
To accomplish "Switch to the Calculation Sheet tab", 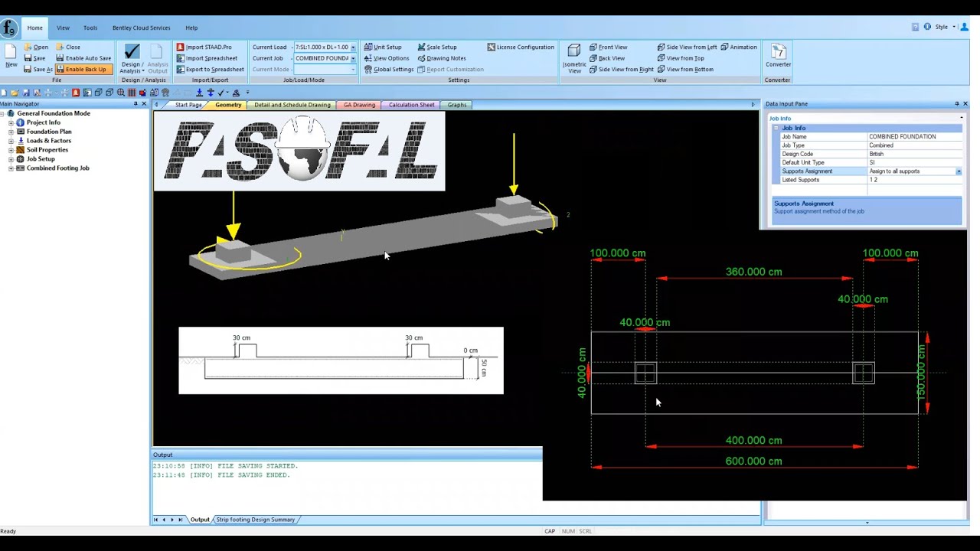I will [x=411, y=105].
